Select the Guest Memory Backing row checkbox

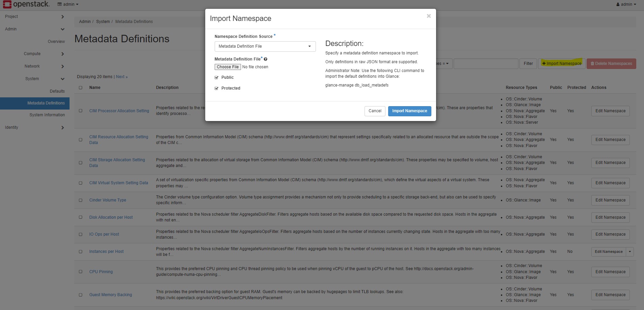click(81, 295)
